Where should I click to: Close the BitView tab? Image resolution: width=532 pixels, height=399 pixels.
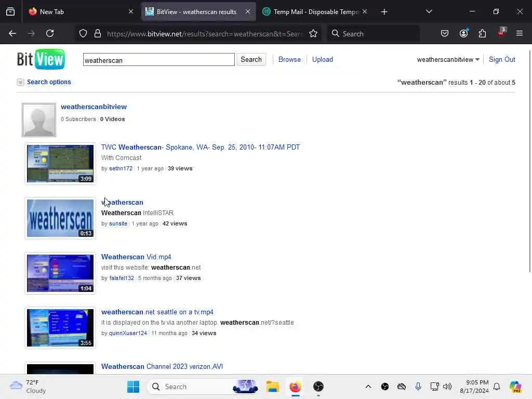(248, 11)
